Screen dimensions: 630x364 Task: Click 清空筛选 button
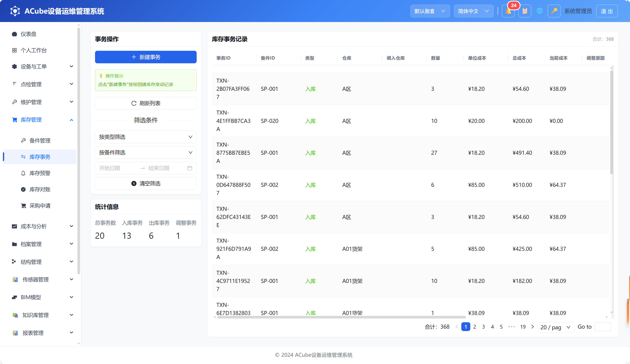(146, 184)
